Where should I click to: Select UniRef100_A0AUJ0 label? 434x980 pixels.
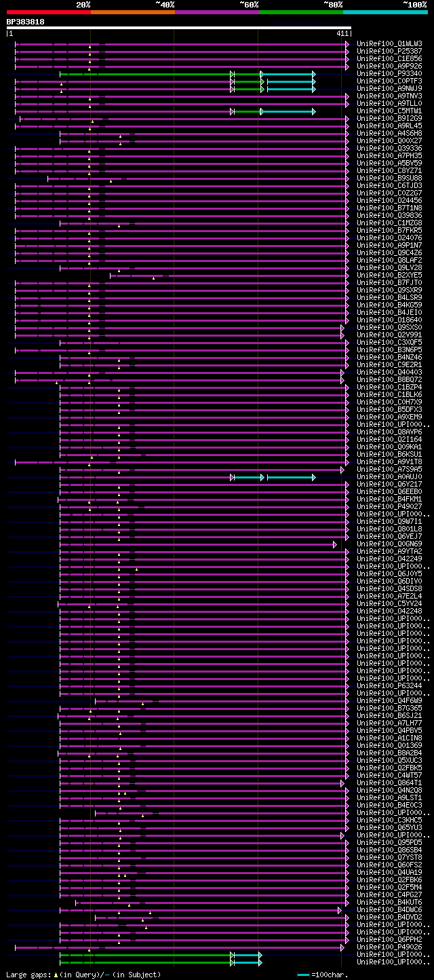pyautogui.click(x=389, y=476)
